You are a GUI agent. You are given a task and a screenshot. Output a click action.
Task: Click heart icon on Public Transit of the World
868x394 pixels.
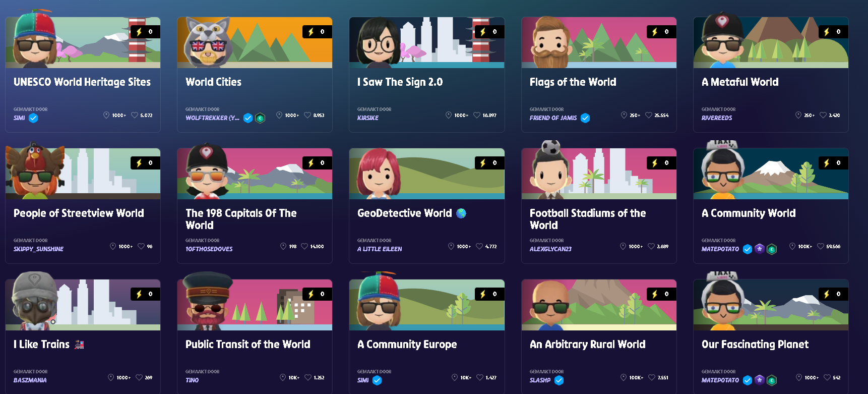[x=308, y=377]
